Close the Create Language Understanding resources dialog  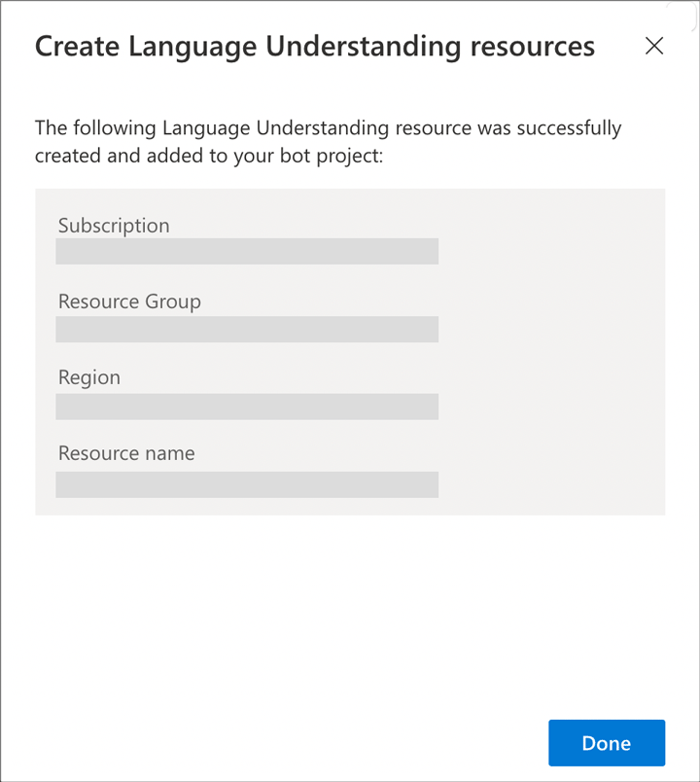click(x=653, y=46)
